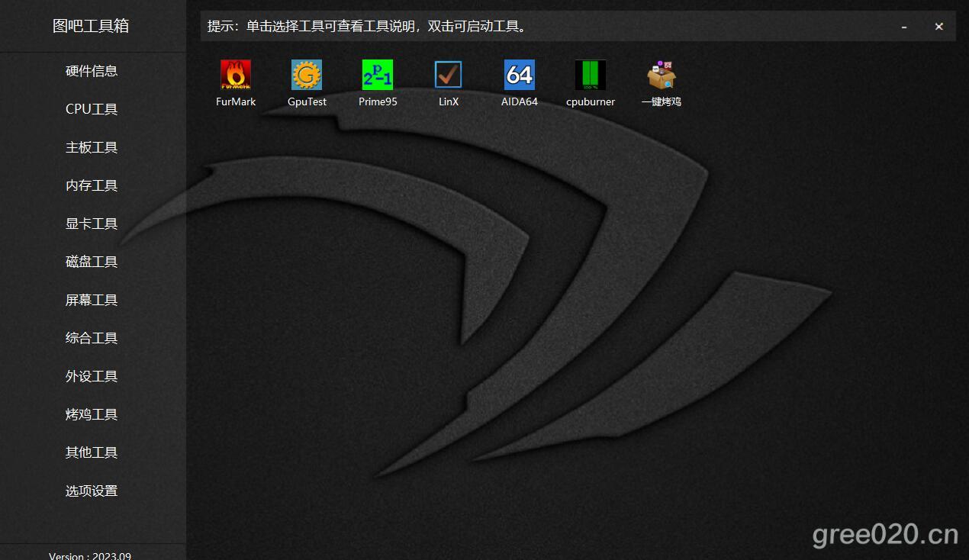The width and height of the screenshot is (969, 560).
Task: Open the 屏幕工具 category
Action: (x=92, y=300)
